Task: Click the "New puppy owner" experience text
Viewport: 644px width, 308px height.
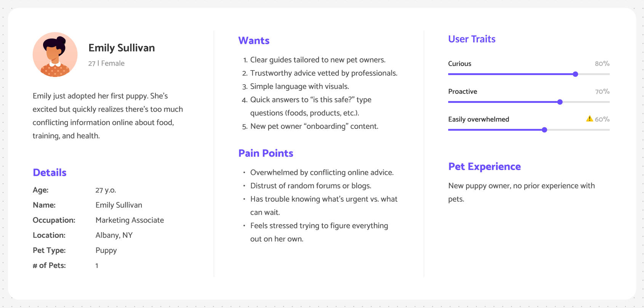Action: [x=521, y=186]
